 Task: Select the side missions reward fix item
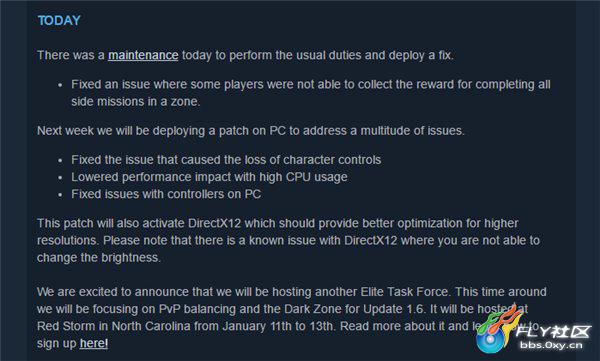coord(311,93)
